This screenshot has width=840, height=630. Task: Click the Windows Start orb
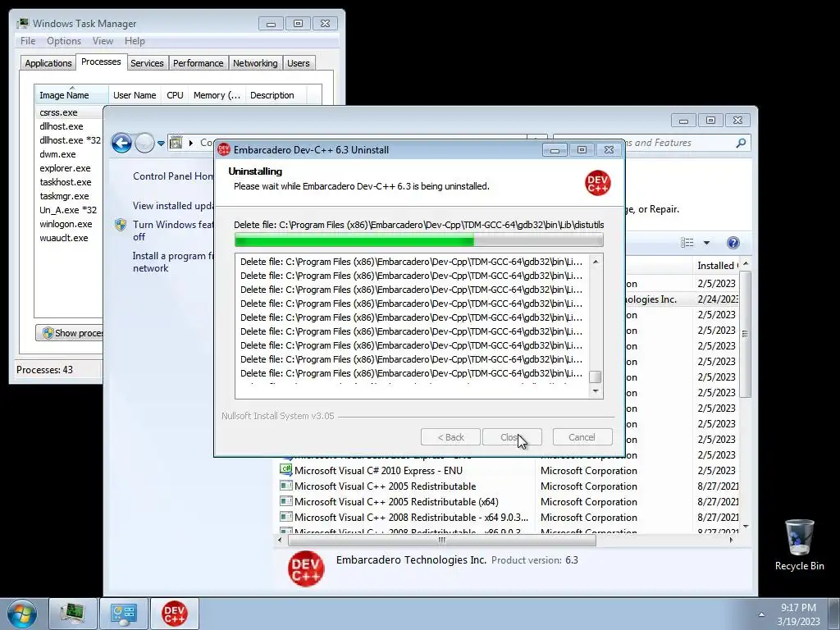pyautogui.click(x=22, y=614)
